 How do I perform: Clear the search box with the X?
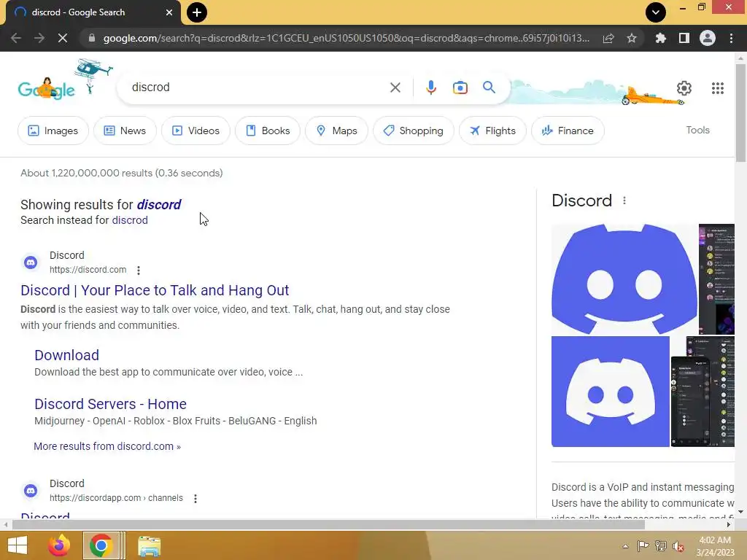coord(395,87)
